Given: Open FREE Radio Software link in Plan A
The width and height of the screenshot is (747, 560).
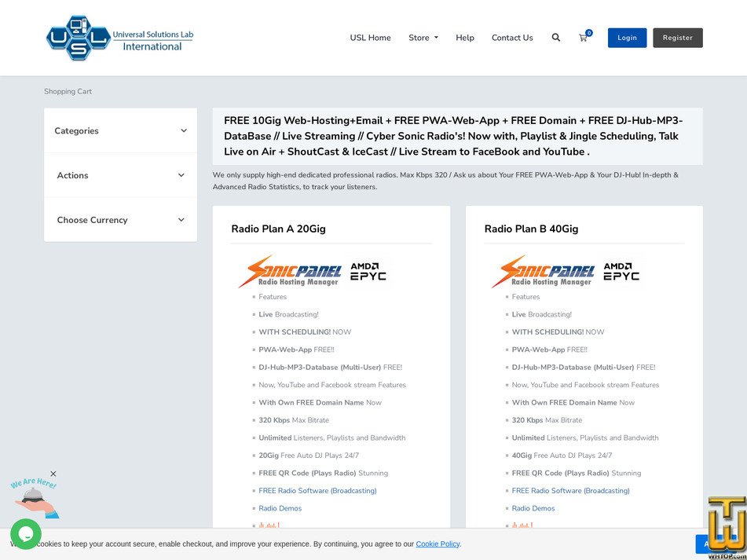Looking at the screenshot, I should pyautogui.click(x=317, y=490).
